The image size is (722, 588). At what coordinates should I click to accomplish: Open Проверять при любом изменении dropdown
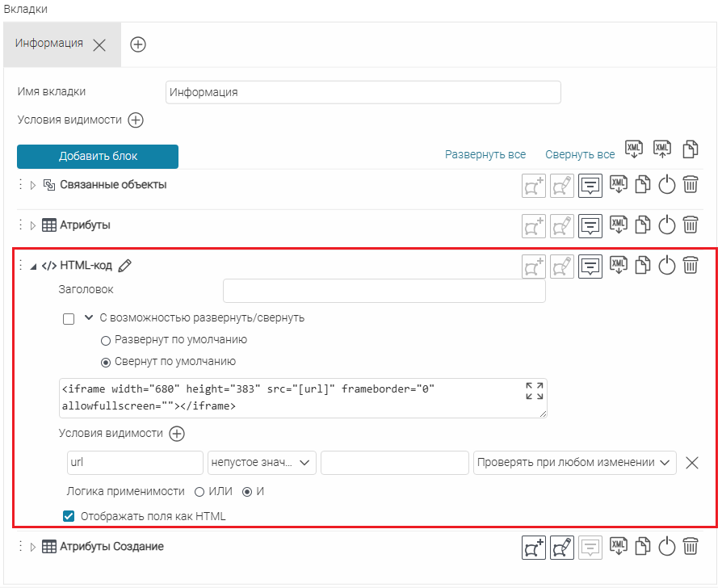574,463
